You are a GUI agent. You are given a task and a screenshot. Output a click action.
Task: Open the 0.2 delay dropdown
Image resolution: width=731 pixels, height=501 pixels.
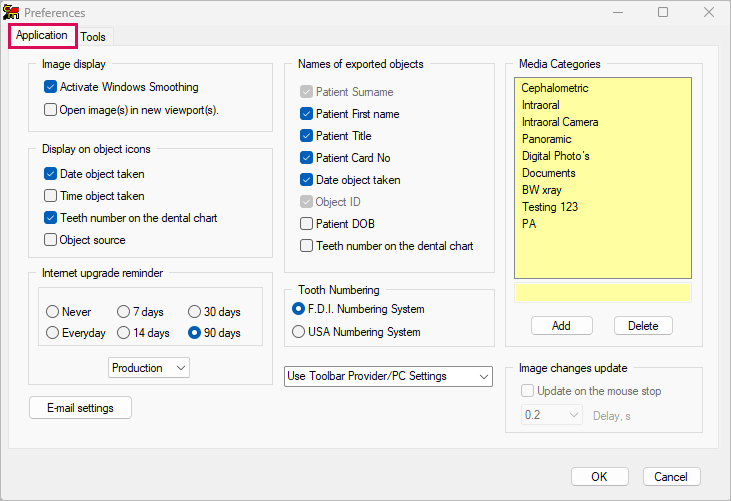pos(551,415)
